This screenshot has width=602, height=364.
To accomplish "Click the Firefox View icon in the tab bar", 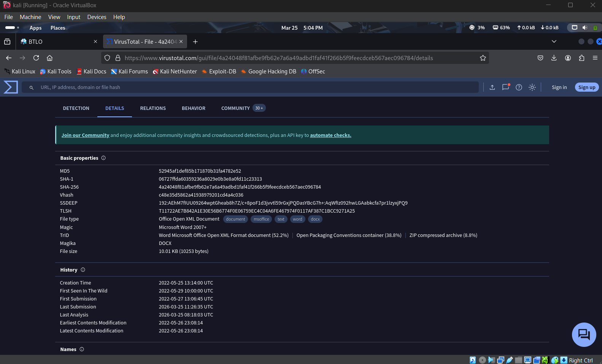I will 7,41.
